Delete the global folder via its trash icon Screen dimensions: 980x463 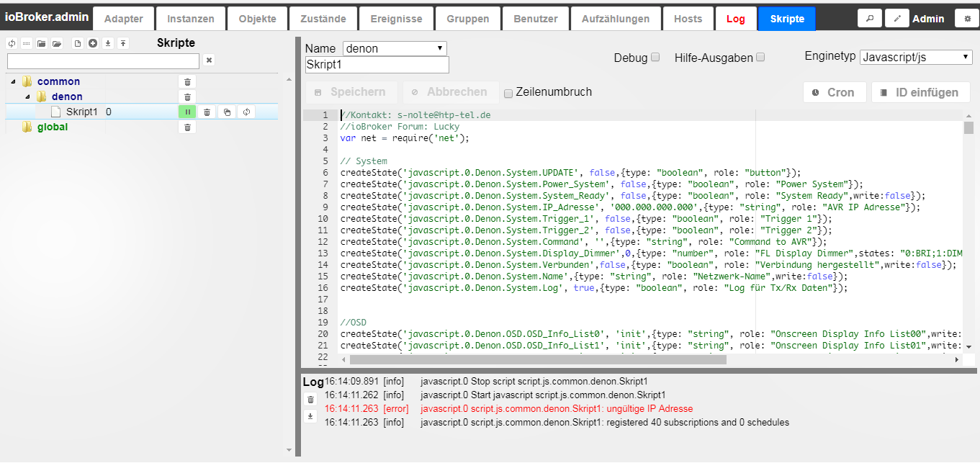187,127
